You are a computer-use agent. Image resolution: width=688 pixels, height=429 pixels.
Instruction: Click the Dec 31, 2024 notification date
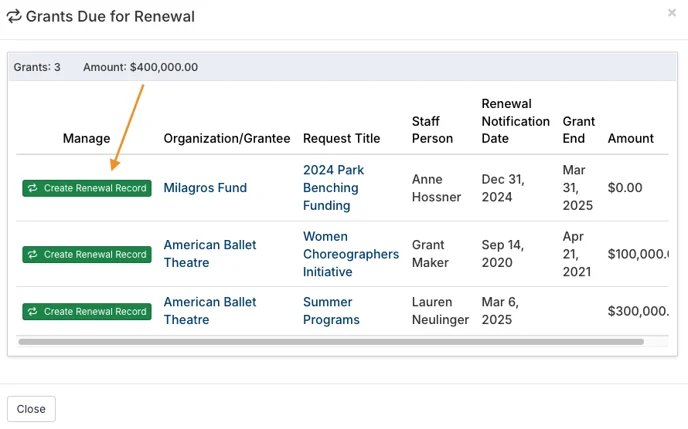[503, 188]
